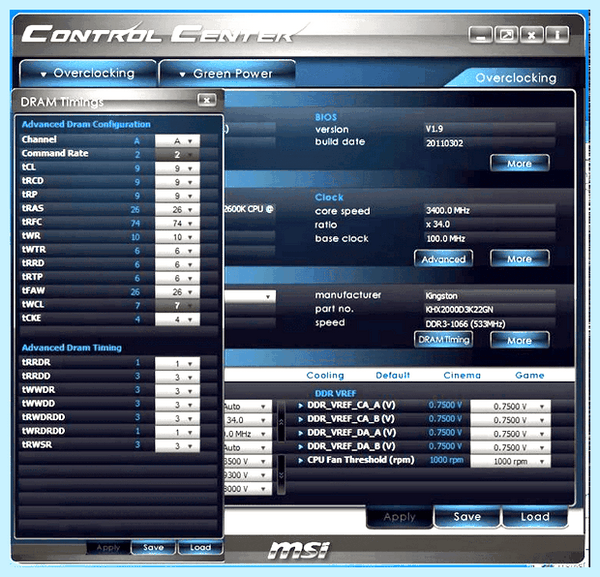Click Load in DRAM Timings panel

click(x=201, y=548)
